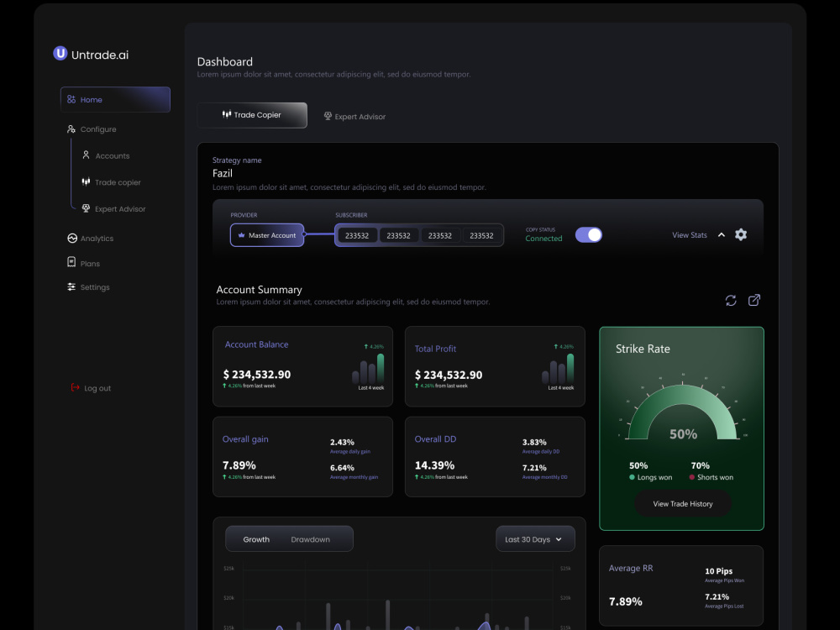Open the Home sidebar item

(115, 100)
